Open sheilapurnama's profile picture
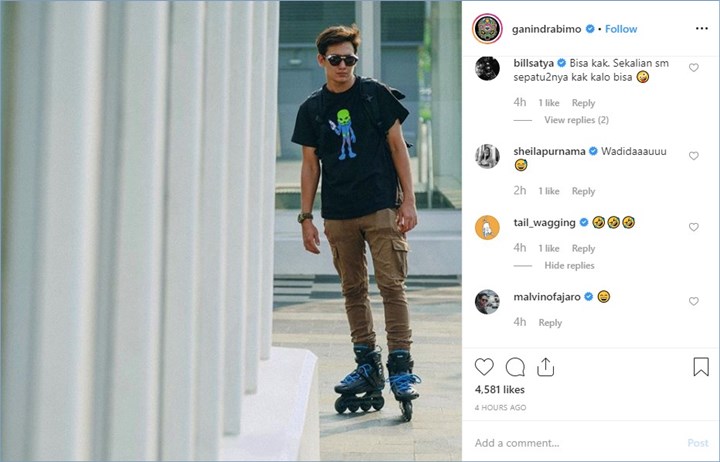 pyautogui.click(x=487, y=156)
